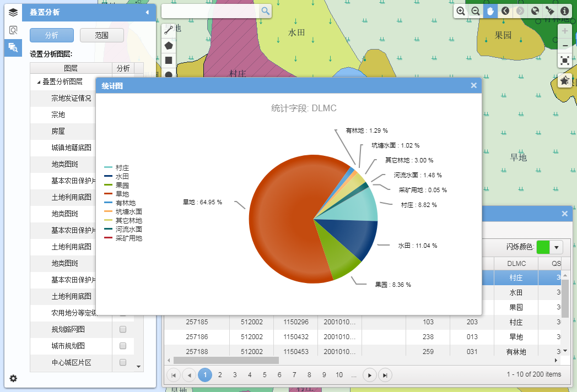577x392 pixels.
Task: Click the 图层 column header
Action: (x=71, y=68)
